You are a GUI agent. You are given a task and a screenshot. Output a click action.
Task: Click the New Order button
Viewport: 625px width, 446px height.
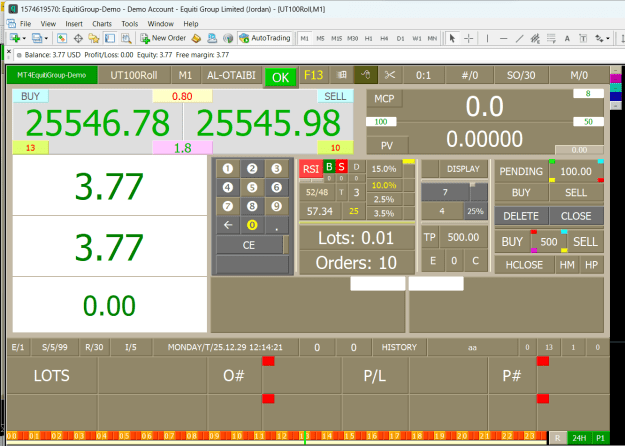tap(163, 38)
